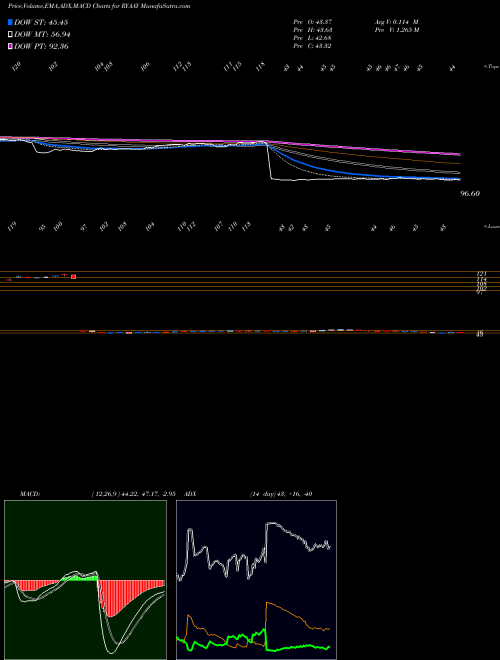This screenshot has width=500, height=660.
Task: Click the 'Pre C: 43.32' value
Action: 313,46
